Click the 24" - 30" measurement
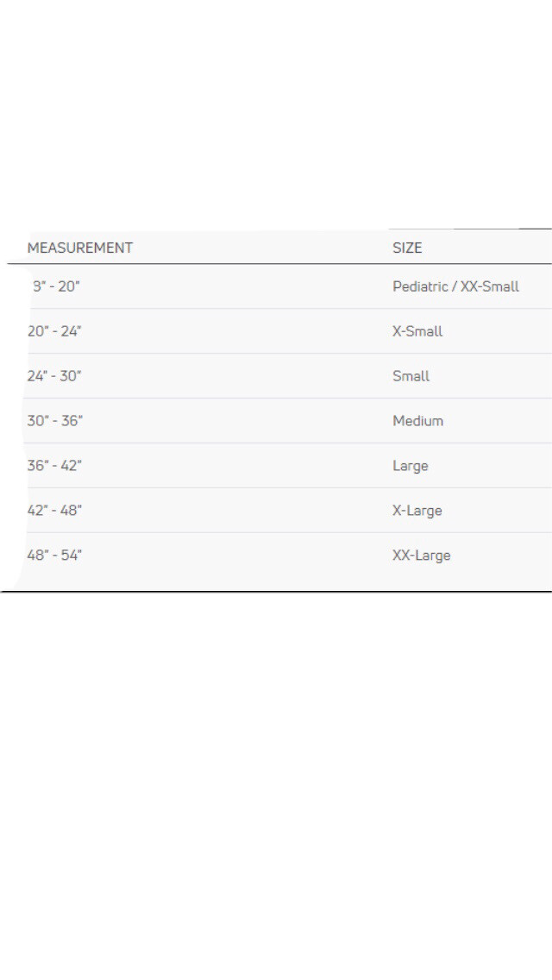The height and width of the screenshot is (980, 552). (x=54, y=376)
